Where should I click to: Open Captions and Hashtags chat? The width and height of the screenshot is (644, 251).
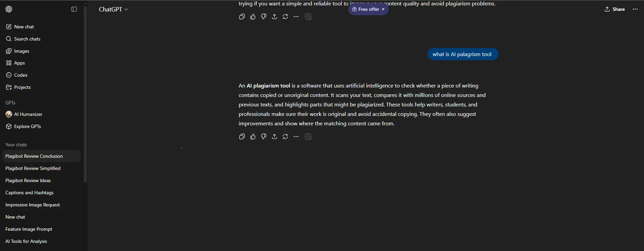click(41, 193)
